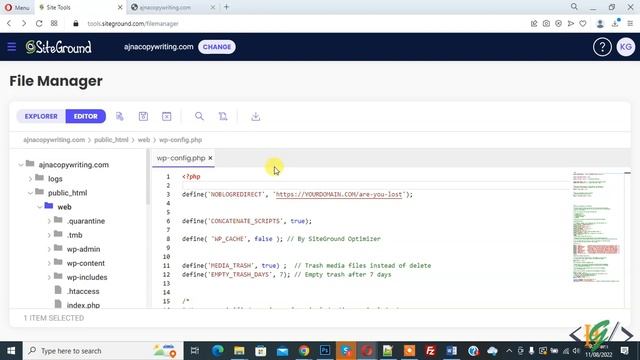Click the ajnacopywriting.com breadcrumb link
The image size is (640, 360).
click(x=54, y=140)
